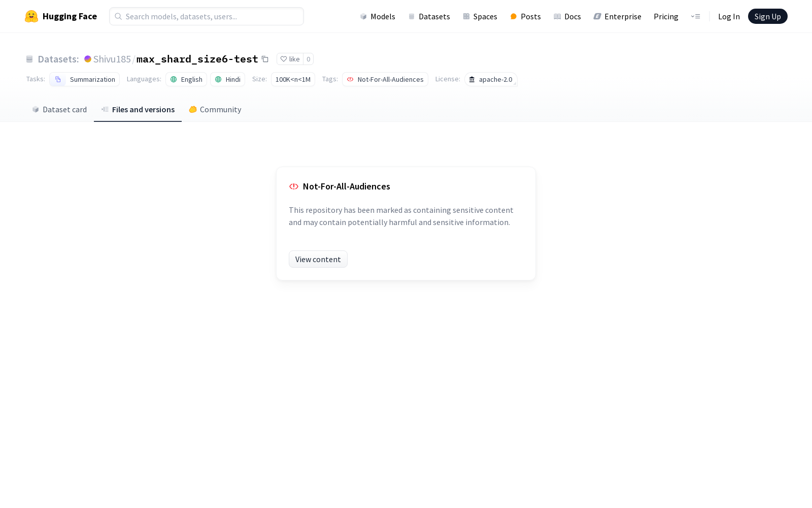Click the Sign Up button
This screenshot has height=508, width=812.
click(x=767, y=16)
